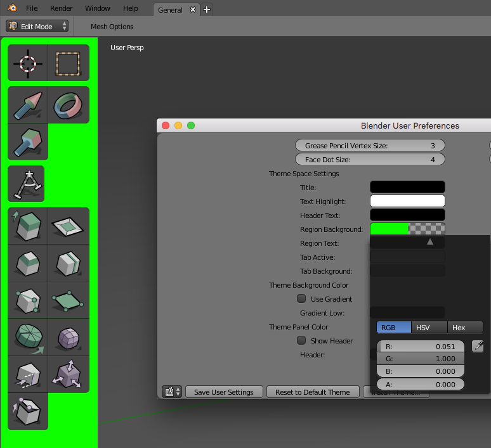Select the bottom Rip cube tool
This screenshot has height=448, width=491.
28,411
